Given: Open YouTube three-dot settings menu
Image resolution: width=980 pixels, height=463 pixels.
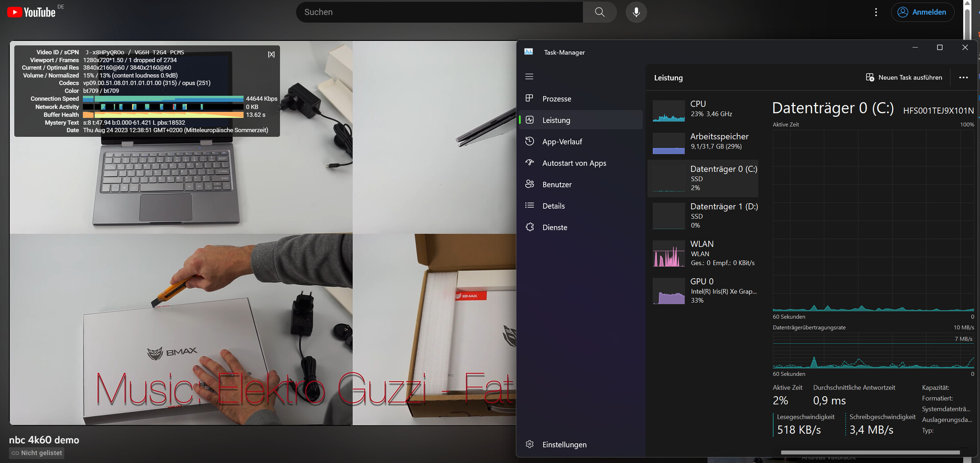Looking at the screenshot, I should 876,12.
